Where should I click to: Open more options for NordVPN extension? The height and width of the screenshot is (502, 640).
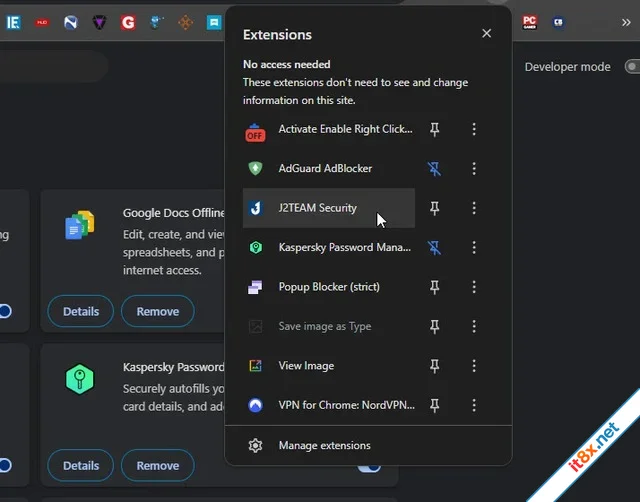(474, 405)
